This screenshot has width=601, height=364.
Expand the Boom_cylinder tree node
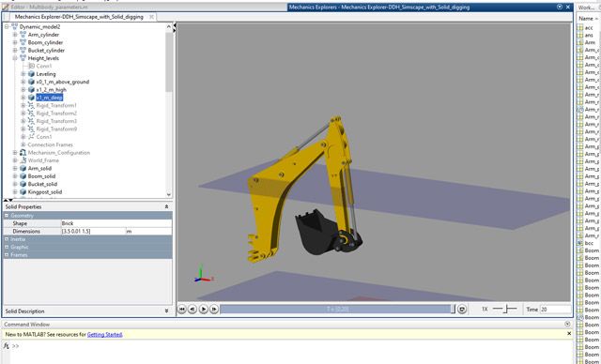(15, 42)
